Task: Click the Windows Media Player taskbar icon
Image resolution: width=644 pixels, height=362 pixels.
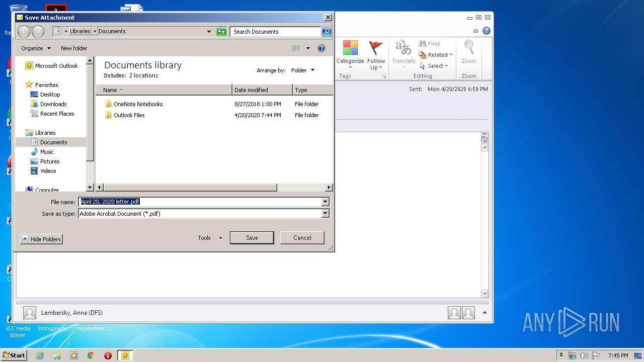Action: click(74, 355)
